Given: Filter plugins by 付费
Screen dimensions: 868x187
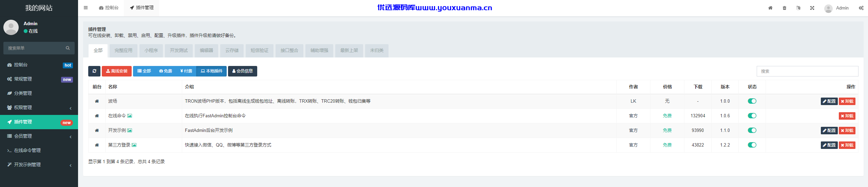Looking at the screenshot, I should pos(186,71).
